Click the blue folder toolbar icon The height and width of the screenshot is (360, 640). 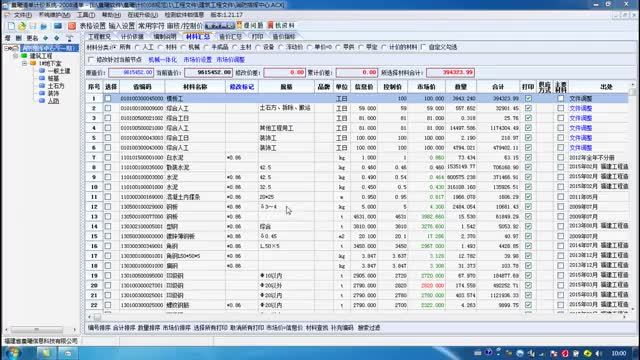click(44, 26)
